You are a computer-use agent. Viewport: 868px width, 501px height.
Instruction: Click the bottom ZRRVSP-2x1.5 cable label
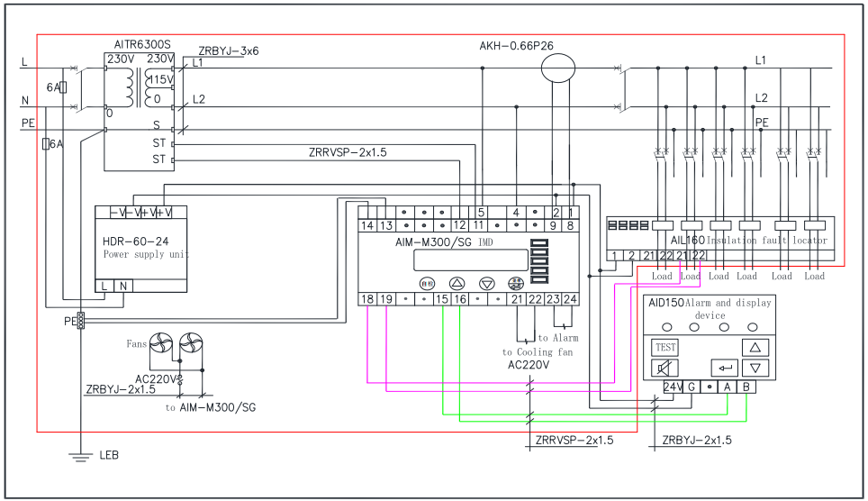click(574, 440)
